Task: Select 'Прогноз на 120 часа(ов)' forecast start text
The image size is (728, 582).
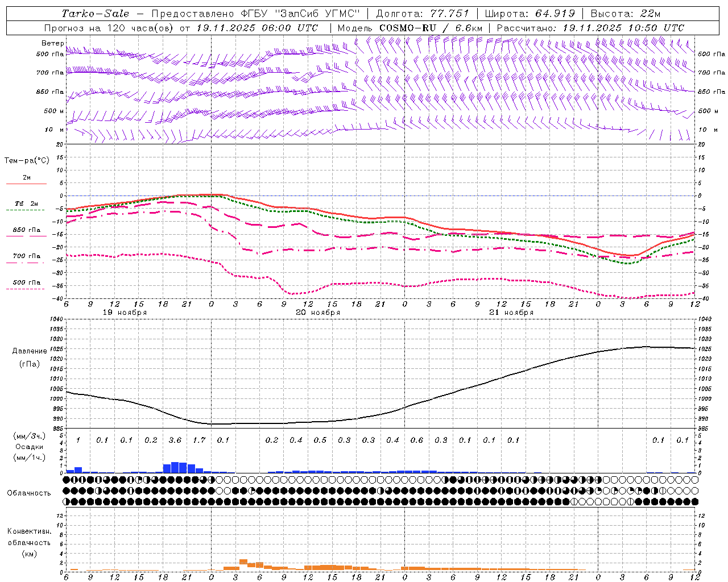Action: (110, 28)
